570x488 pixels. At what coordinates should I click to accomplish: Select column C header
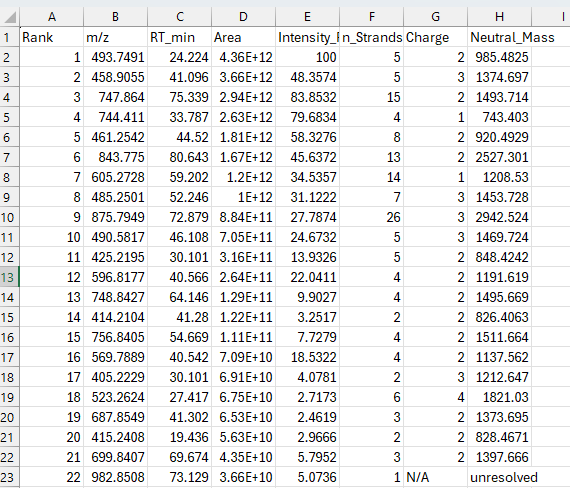180,17
